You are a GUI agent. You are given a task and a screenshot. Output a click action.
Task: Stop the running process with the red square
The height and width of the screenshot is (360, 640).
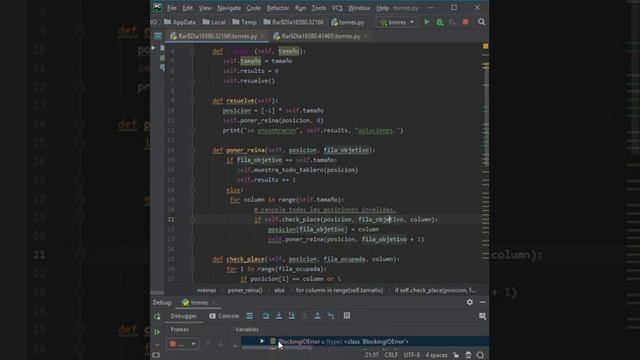[465, 22]
